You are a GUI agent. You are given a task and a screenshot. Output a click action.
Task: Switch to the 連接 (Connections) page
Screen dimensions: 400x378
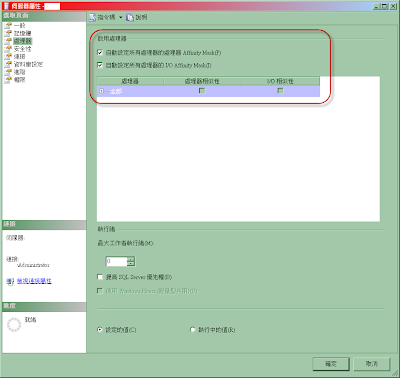click(x=19, y=56)
